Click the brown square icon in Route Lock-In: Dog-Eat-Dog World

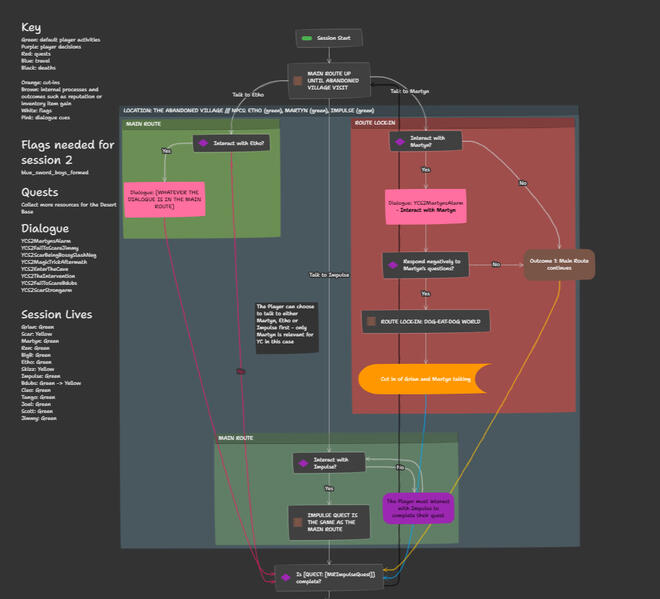coord(371,322)
